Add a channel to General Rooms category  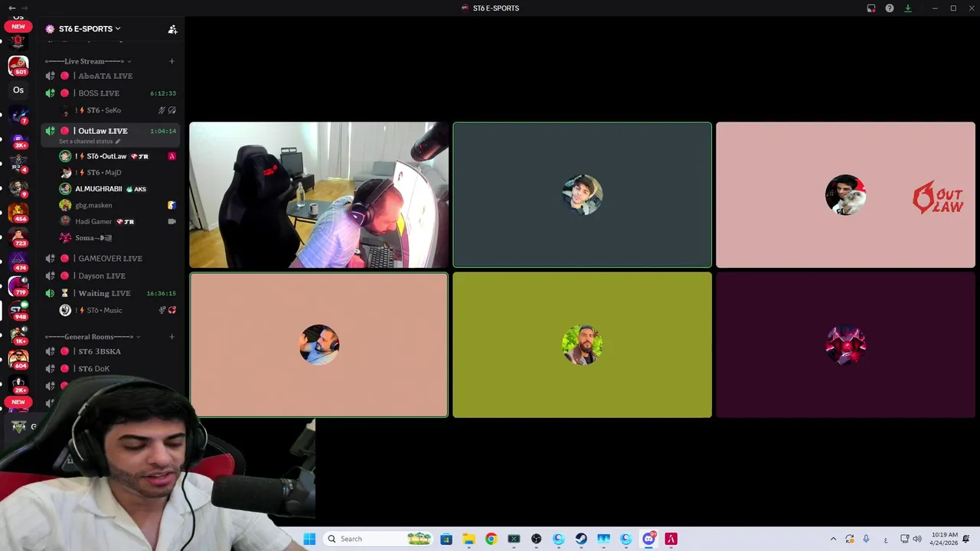(171, 337)
